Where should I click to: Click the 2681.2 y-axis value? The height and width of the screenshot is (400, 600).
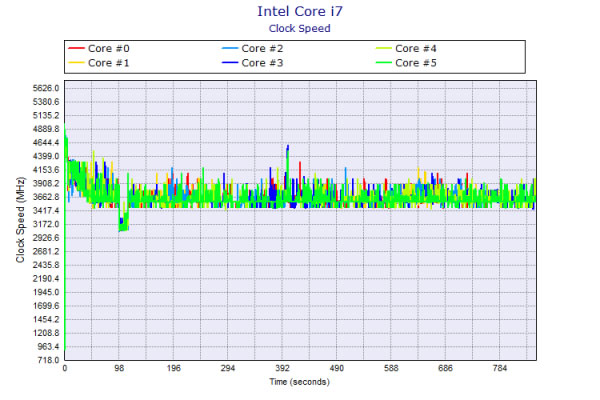point(46,251)
